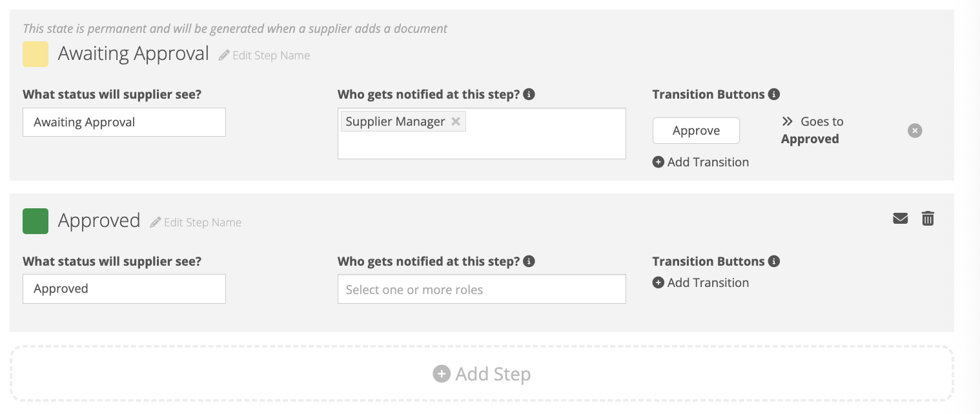Delete the Approved step with trash icon
This screenshot has height=414, width=980.
(x=928, y=219)
